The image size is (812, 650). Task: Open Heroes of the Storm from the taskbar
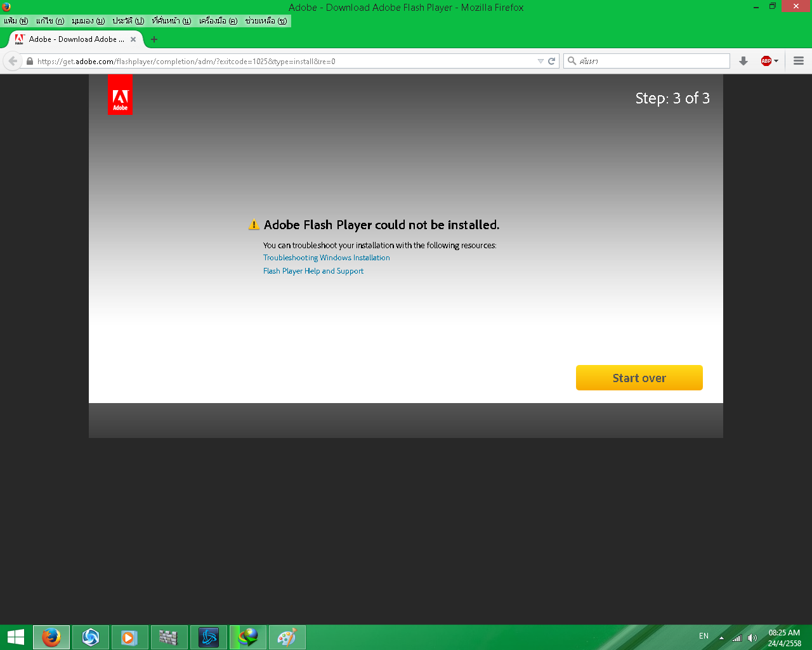point(91,637)
